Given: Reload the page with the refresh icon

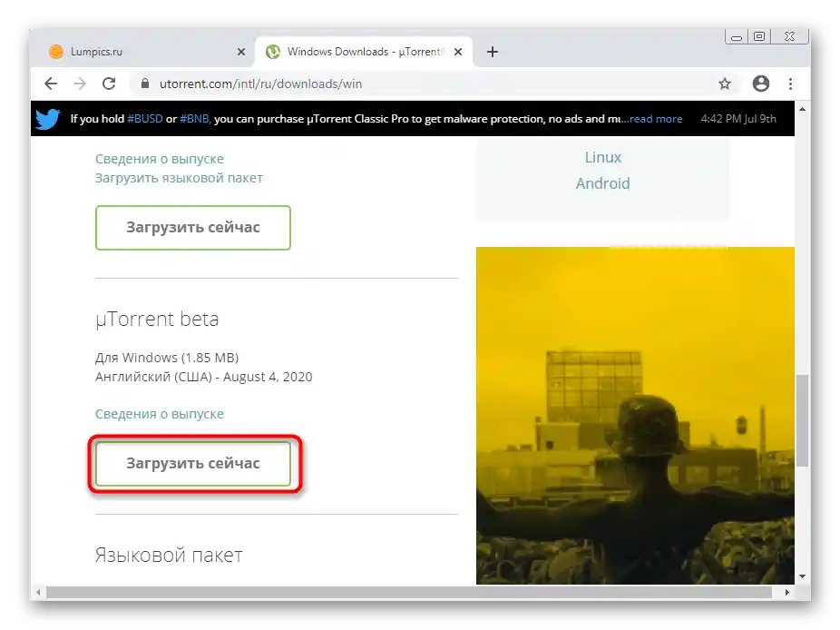Looking at the screenshot, I should 109,84.
